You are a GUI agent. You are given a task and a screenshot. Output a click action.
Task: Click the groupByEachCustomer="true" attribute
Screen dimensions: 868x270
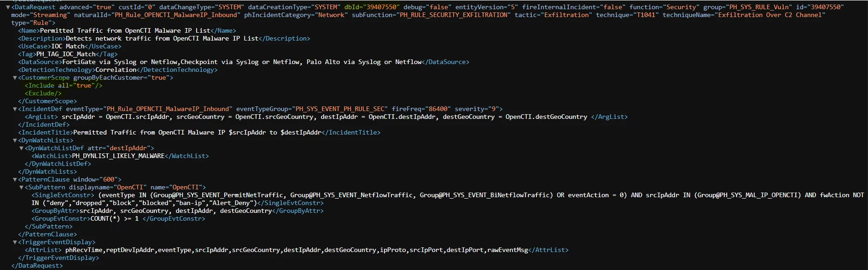(121, 77)
